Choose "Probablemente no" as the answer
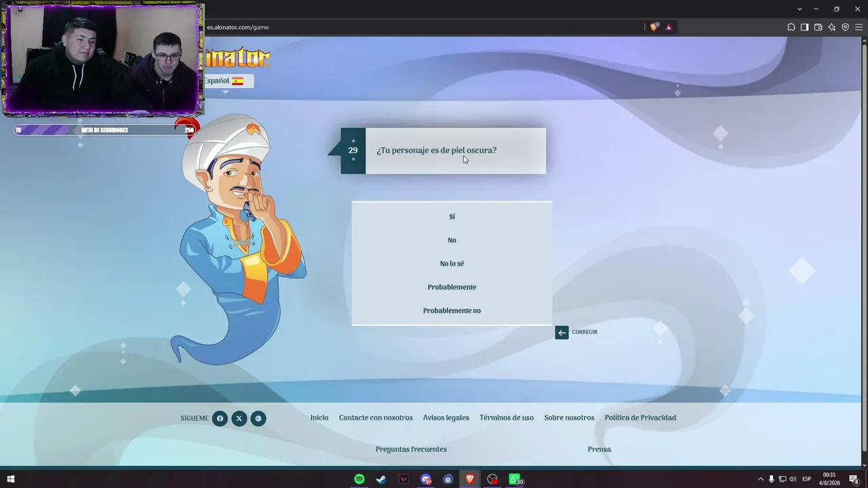Screen dimensions: 868x488 click(452, 310)
